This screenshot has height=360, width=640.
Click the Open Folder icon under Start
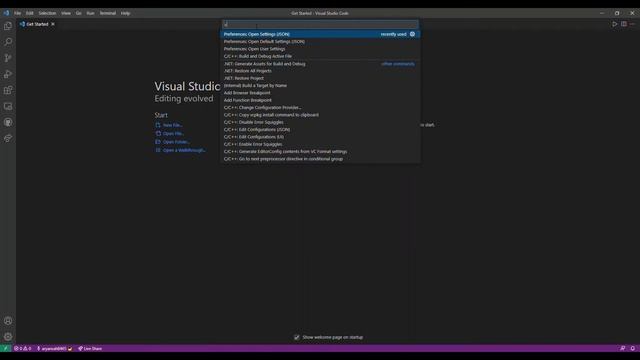coord(158,142)
